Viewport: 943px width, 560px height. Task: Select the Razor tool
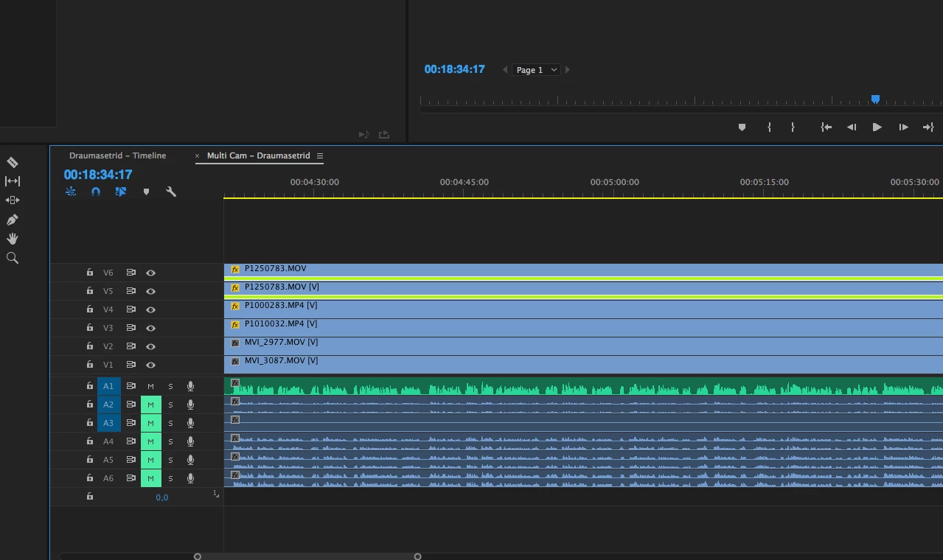click(13, 162)
